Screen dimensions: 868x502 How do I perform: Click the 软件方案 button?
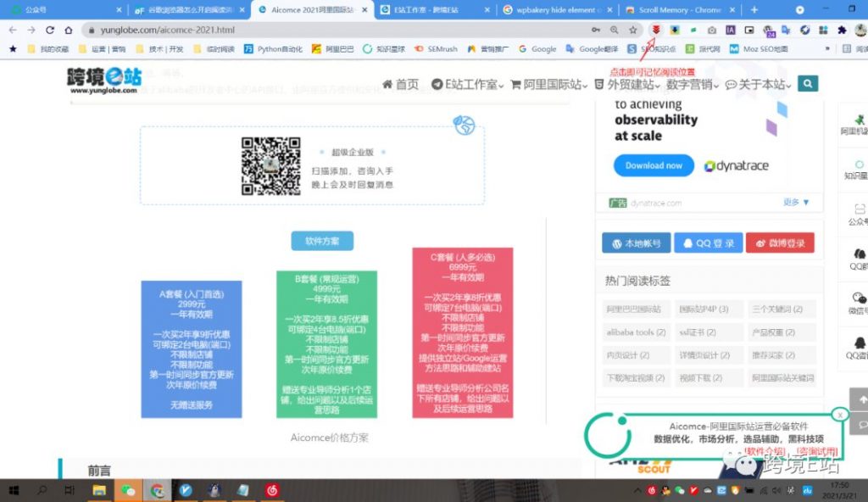(x=322, y=241)
